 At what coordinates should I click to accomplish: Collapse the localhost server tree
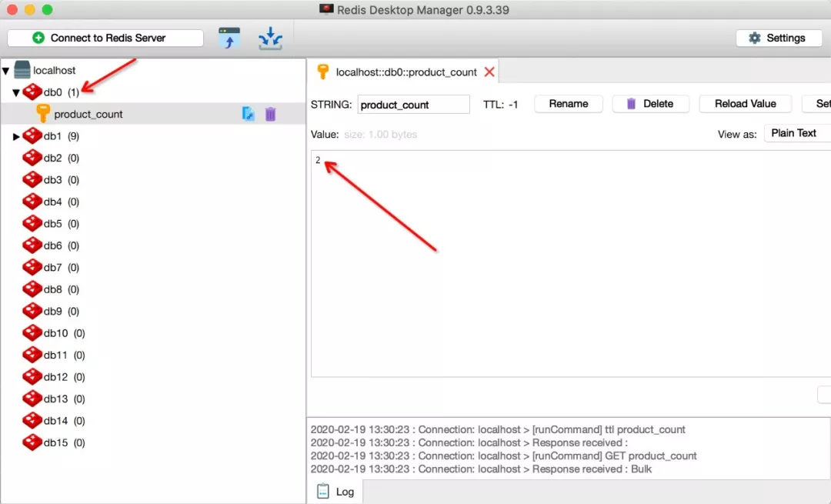click(x=6, y=71)
